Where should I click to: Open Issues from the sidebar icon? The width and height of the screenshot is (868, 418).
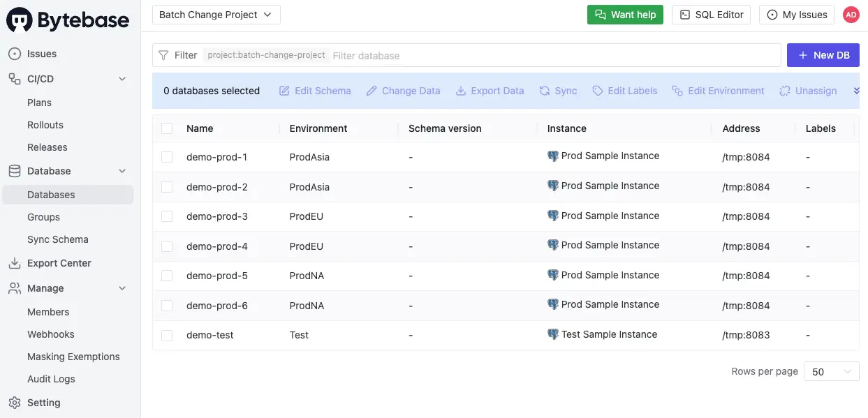[x=15, y=54]
